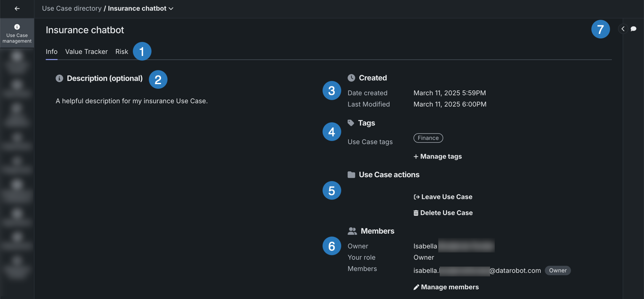Viewport: 644px width, 299px height.
Task: Expand the right panel chevron
Action: 623,29
